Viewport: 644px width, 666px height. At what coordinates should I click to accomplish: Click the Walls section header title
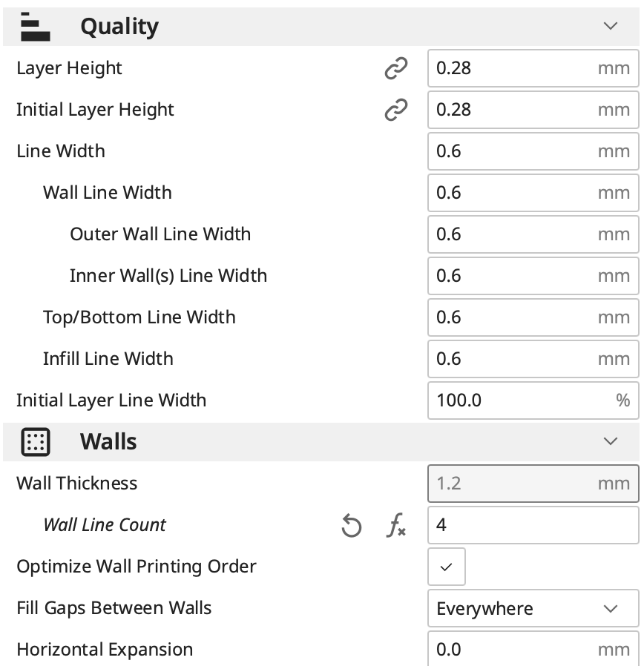(108, 442)
